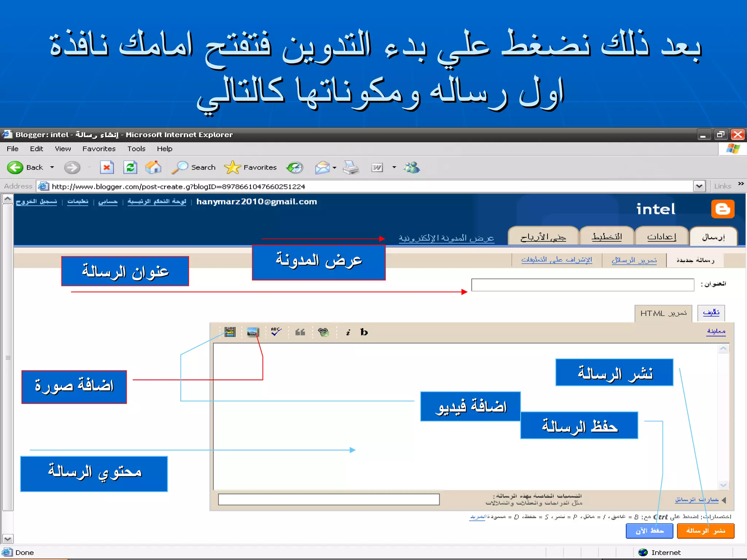The width and height of the screenshot is (747, 560).
Task: Select the رسالة جديدة sub-tab
Action: 695,260
